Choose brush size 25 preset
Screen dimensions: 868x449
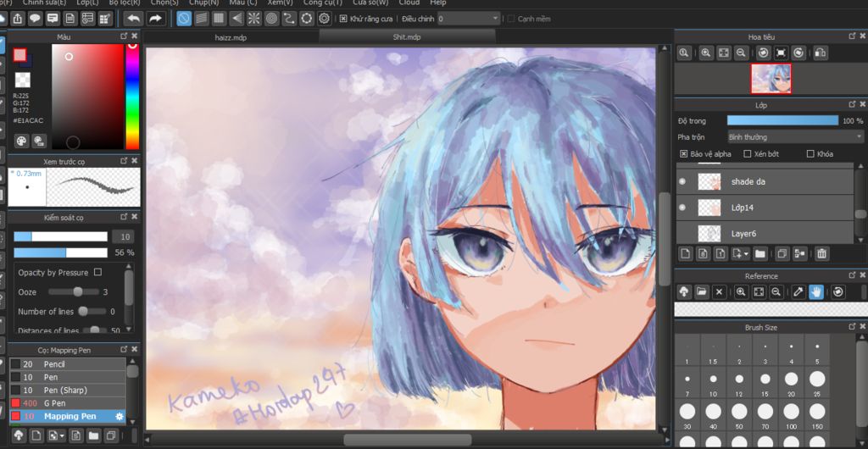tap(817, 383)
